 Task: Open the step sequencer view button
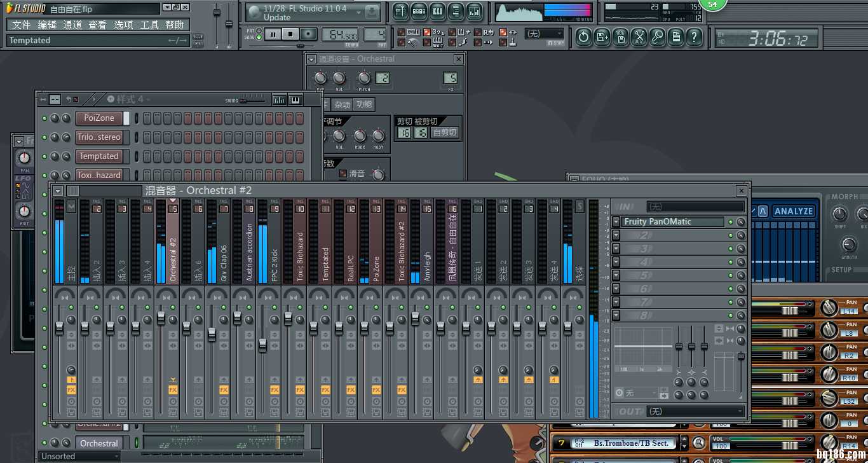(x=419, y=11)
